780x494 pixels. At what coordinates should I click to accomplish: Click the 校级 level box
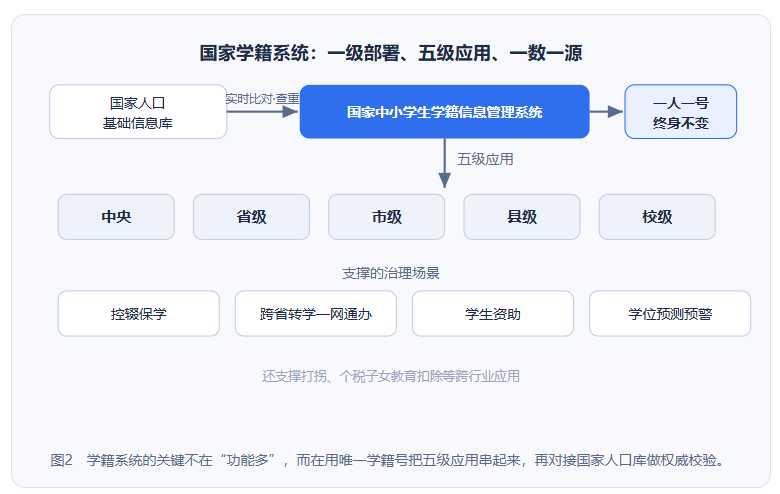point(657,217)
